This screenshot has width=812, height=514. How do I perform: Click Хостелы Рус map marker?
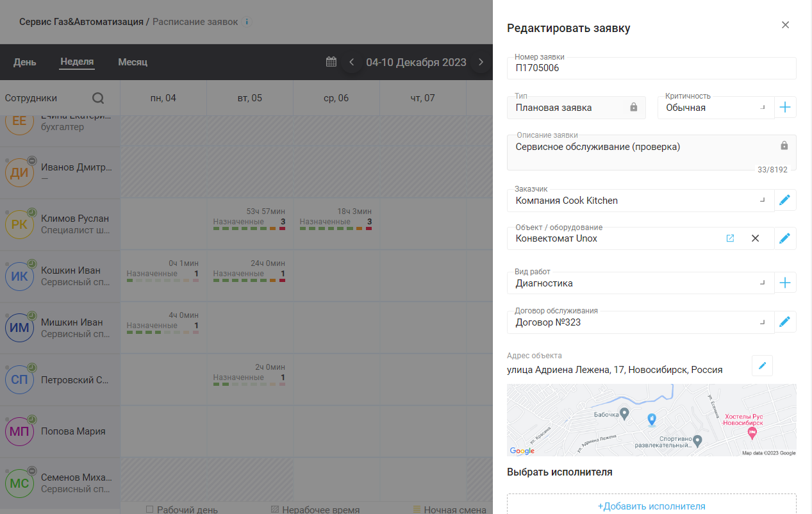pyautogui.click(x=752, y=434)
